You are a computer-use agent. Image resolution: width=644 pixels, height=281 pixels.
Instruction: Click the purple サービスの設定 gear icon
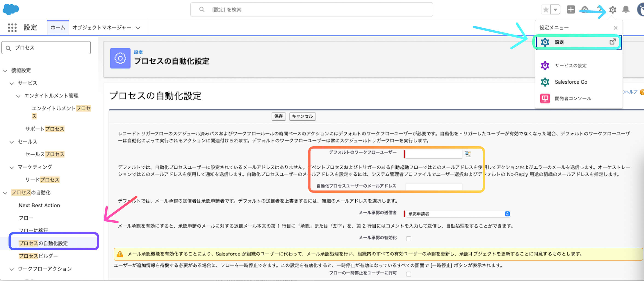pos(545,66)
